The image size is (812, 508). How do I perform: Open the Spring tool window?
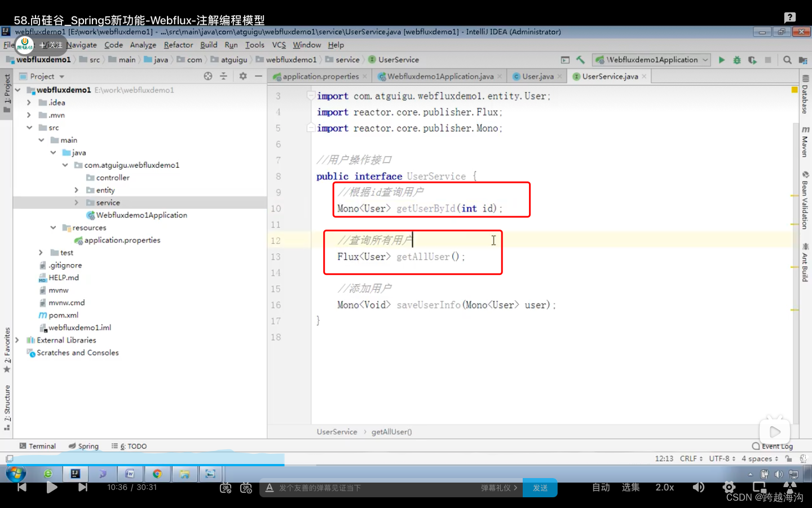[x=83, y=446]
